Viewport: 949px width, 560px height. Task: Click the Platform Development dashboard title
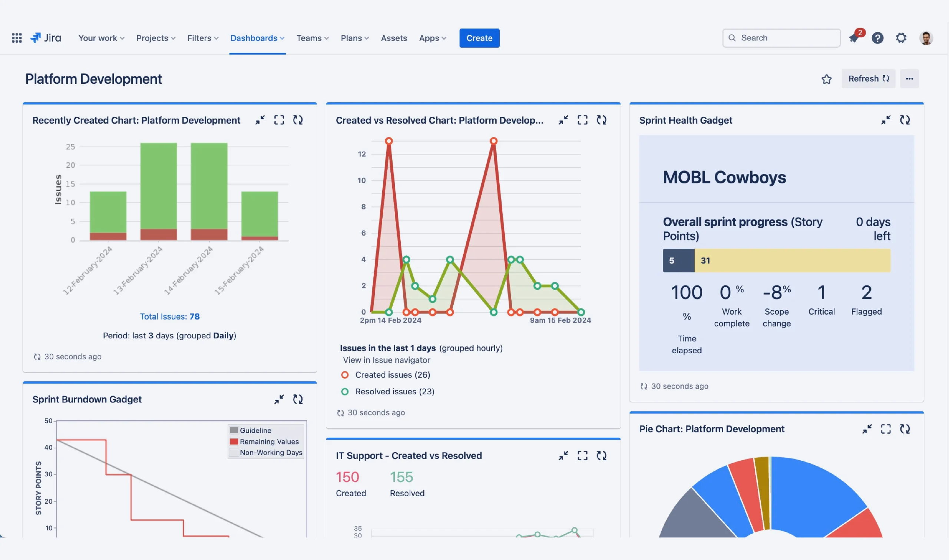(x=93, y=79)
